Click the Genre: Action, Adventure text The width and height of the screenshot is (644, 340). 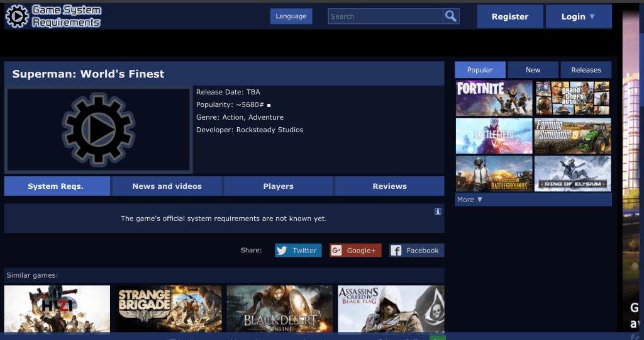coord(240,117)
